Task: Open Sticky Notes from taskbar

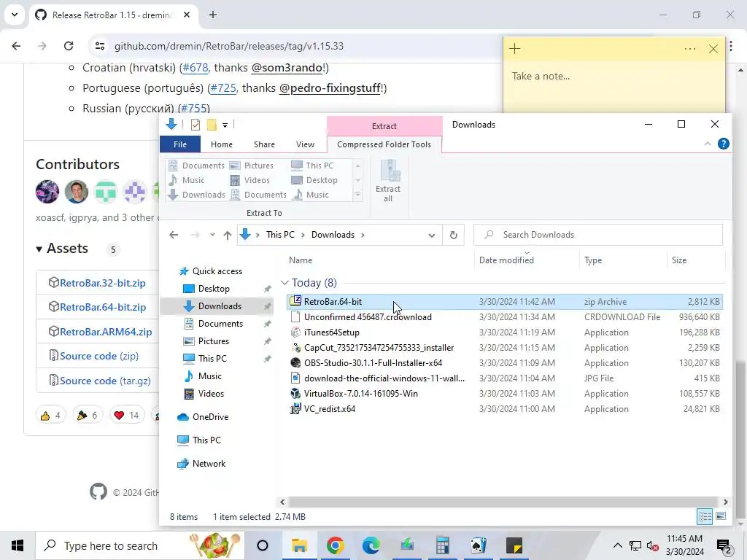Action: pyautogui.click(x=514, y=545)
